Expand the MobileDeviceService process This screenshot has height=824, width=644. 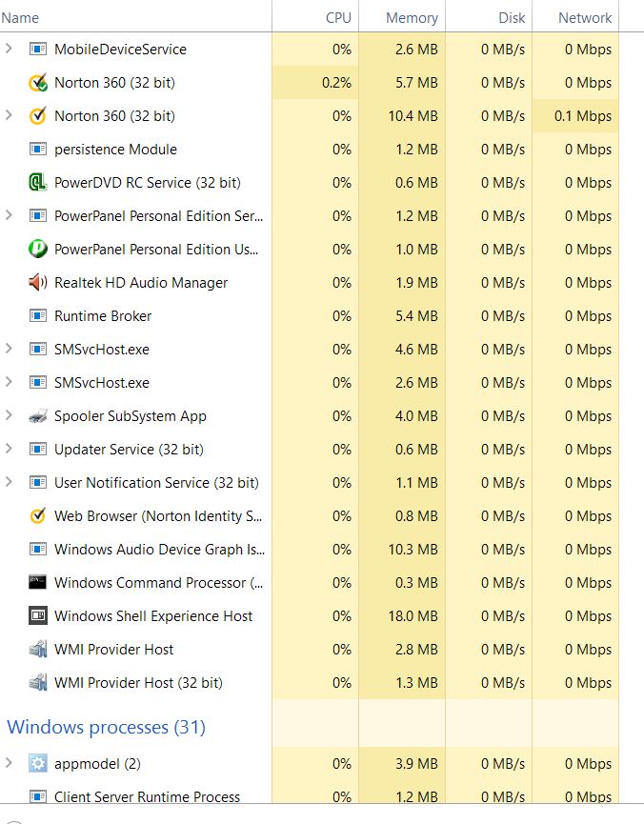(x=9, y=49)
